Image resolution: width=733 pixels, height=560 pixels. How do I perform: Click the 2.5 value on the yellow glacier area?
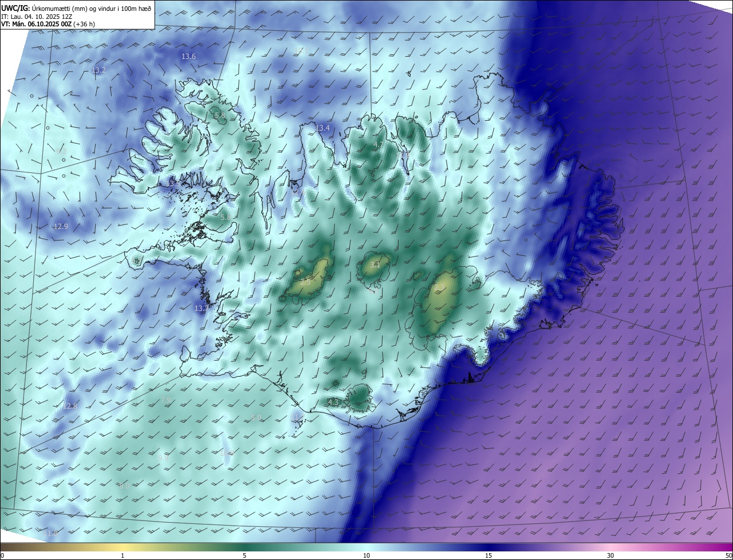305,282
